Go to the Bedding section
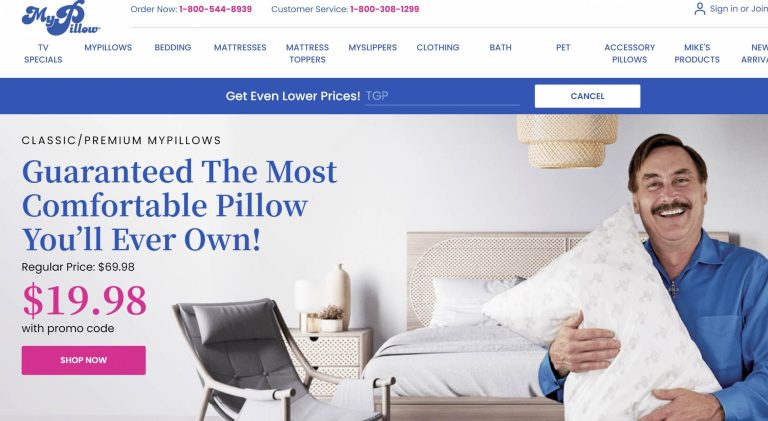 (172, 47)
